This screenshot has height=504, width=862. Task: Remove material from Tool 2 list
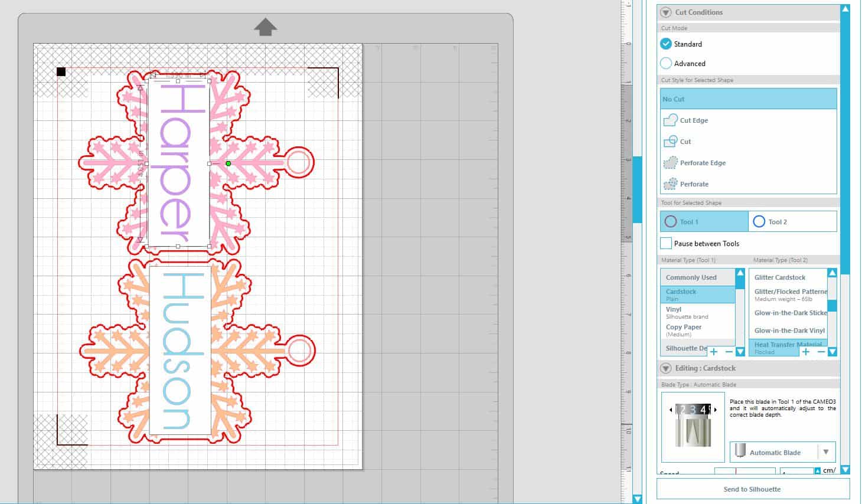[x=821, y=351]
